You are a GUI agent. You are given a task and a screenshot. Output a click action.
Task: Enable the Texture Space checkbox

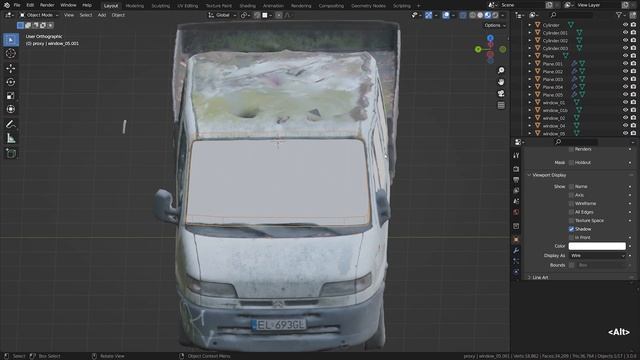(571, 220)
